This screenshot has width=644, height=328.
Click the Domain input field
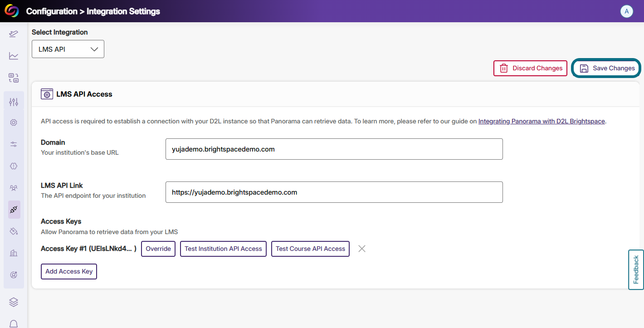click(x=334, y=149)
